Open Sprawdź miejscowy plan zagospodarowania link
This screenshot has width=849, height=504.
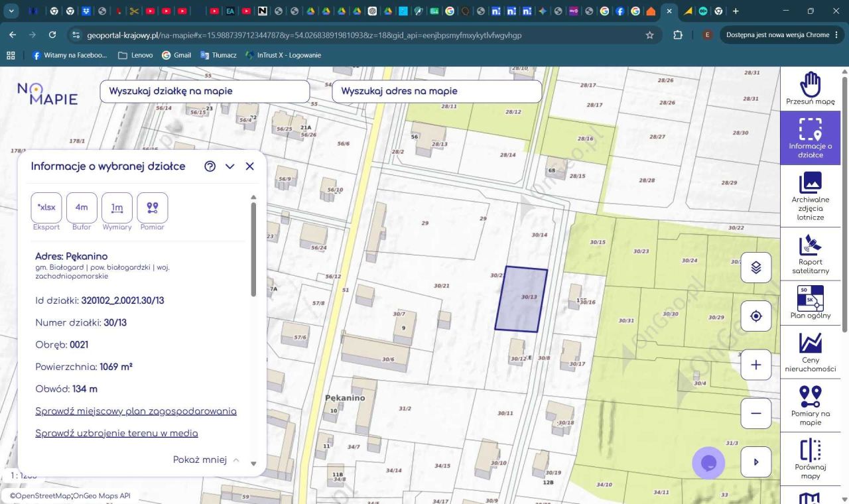pyautogui.click(x=136, y=411)
